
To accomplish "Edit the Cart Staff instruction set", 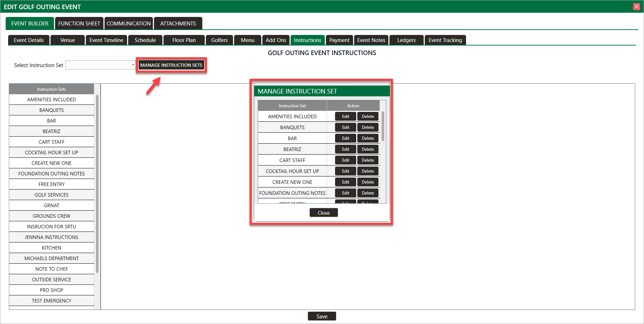I will [x=345, y=160].
